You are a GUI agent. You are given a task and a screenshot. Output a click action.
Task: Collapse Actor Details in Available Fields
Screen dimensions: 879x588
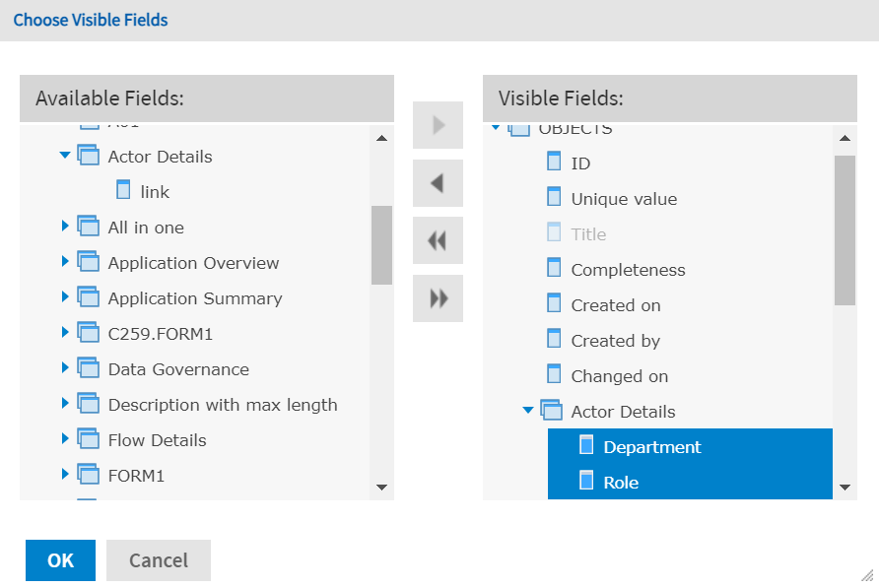click(65, 155)
